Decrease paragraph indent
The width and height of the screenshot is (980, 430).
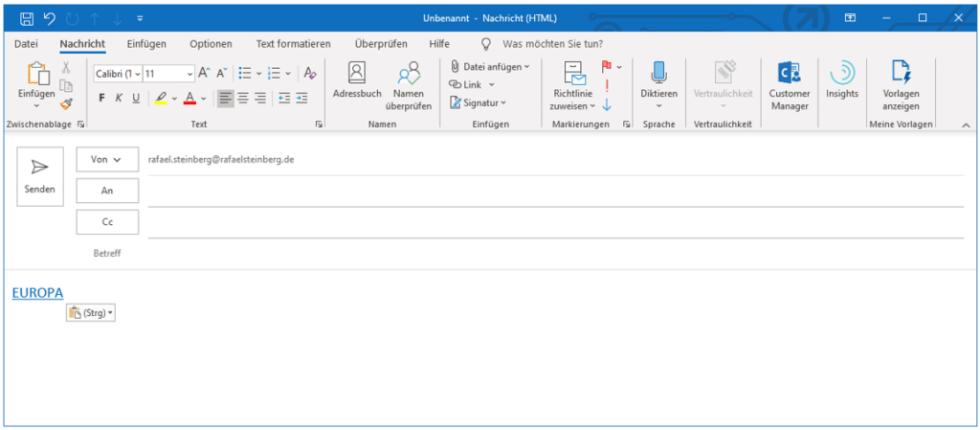click(x=284, y=98)
